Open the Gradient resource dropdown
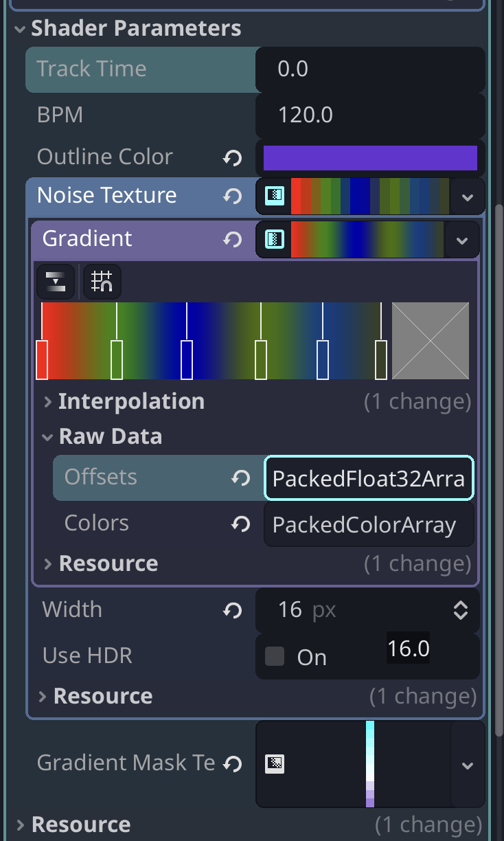Screen dimensions: 504x841 tap(461, 240)
